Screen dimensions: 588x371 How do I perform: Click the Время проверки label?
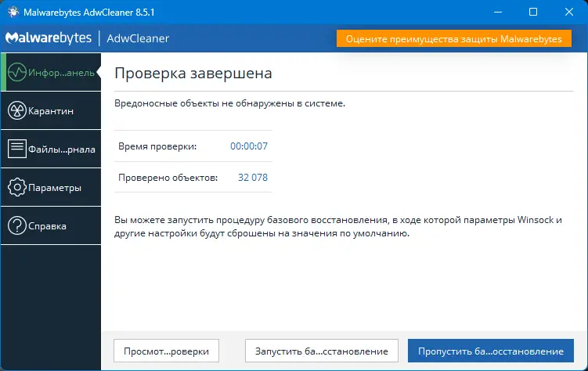point(157,146)
